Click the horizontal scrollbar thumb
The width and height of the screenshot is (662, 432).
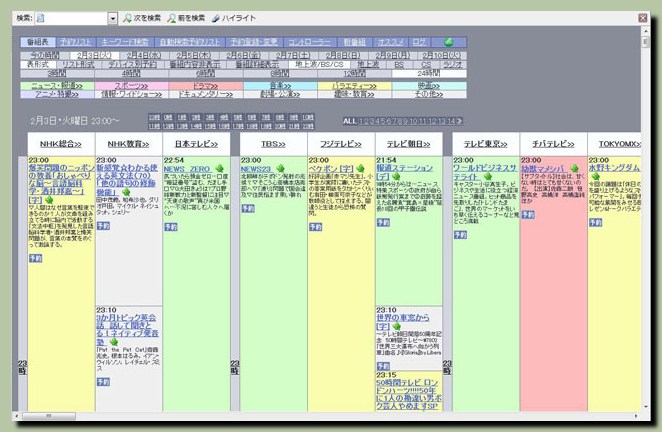pos(49,416)
